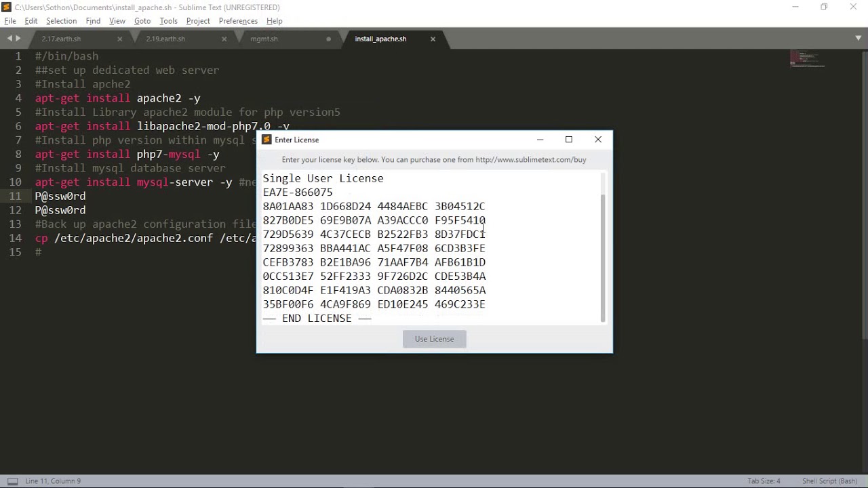
Task: Change Tab Size: 4 setting
Action: click(764, 481)
